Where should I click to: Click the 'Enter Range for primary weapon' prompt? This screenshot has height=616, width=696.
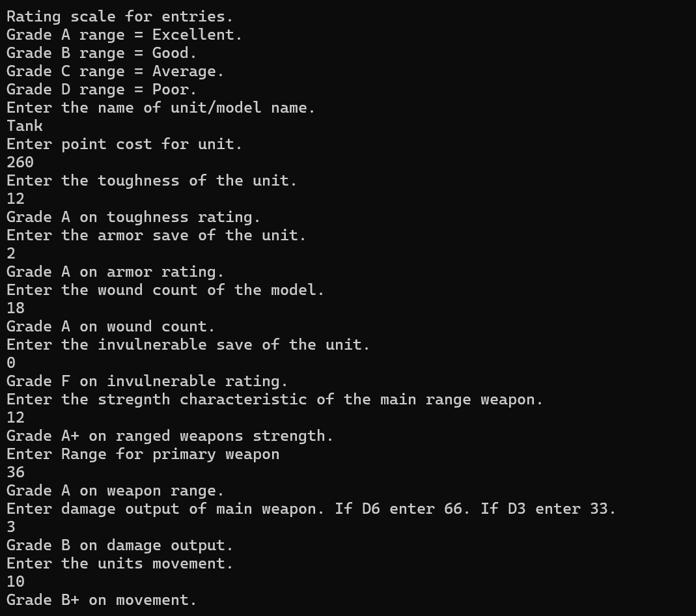[143, 455]
